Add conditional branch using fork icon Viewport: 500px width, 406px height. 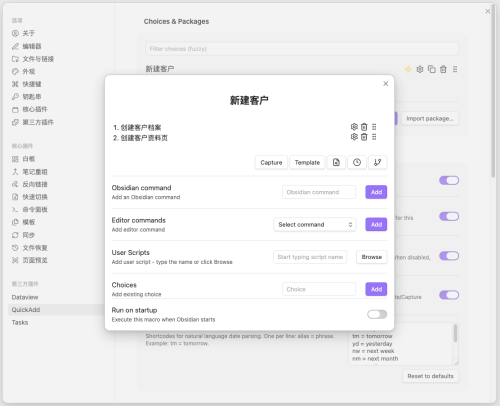coord(377,162)
